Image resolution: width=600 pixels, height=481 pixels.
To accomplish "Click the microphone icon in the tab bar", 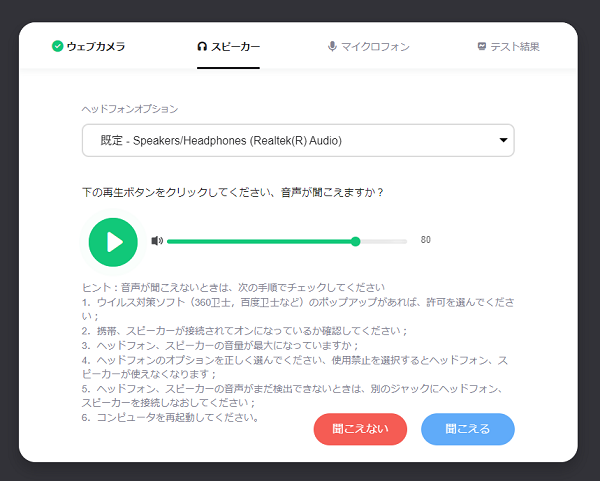I will coord(332,46).
